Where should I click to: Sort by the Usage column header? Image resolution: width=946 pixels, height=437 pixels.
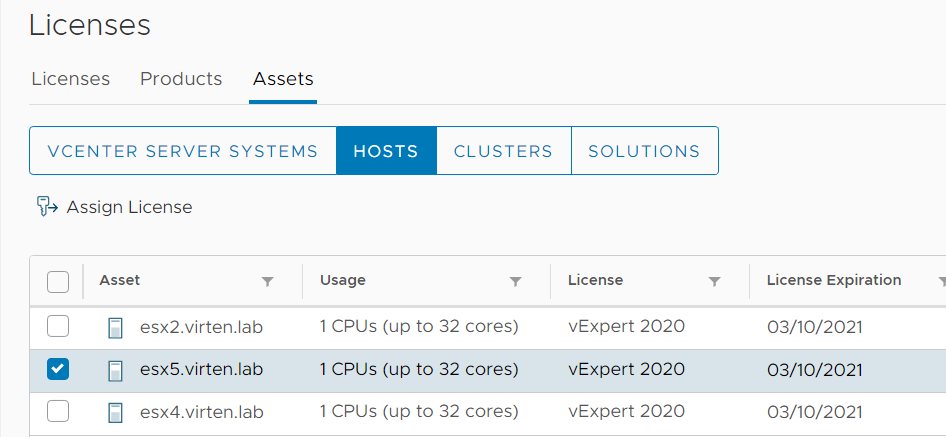point(343,280)
